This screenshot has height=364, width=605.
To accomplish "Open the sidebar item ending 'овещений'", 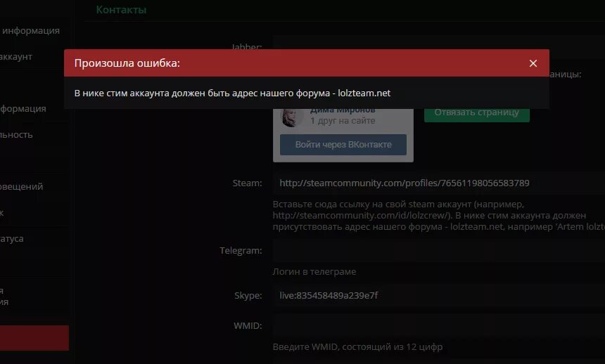I will tap(22, 187).
